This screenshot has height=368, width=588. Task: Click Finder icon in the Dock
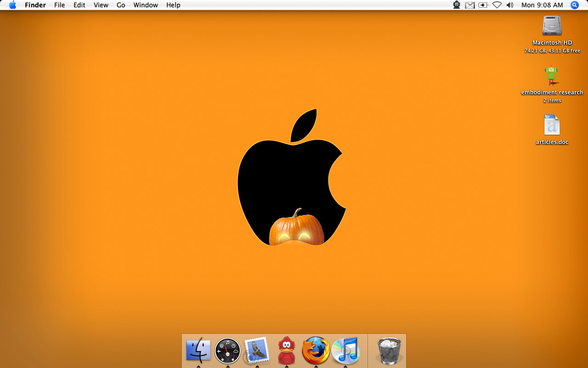[198, 351]
